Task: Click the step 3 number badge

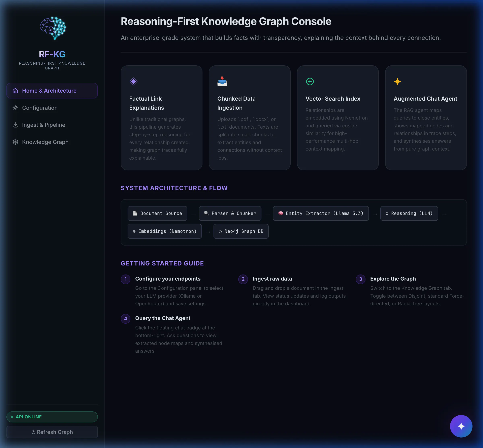Action: (361, 279)
